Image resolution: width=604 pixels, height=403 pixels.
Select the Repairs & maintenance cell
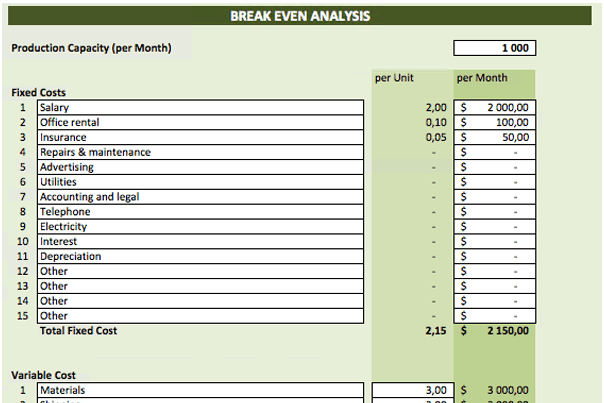tap(200, 152)
